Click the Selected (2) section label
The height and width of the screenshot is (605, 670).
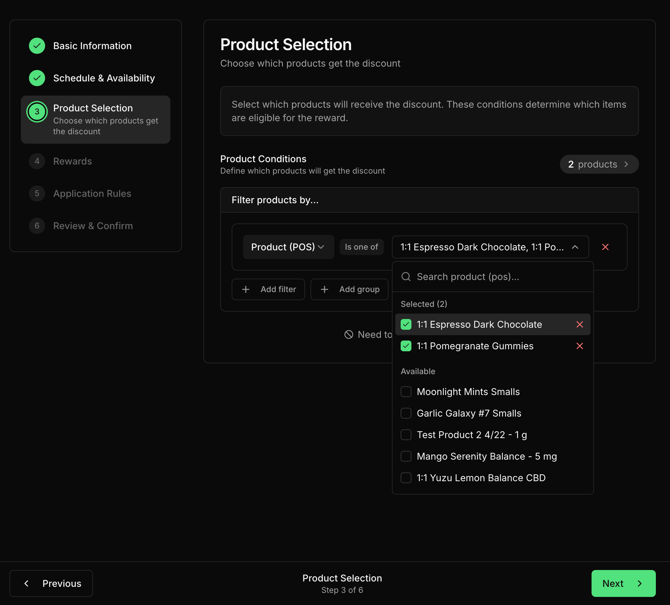coord(424,304)
